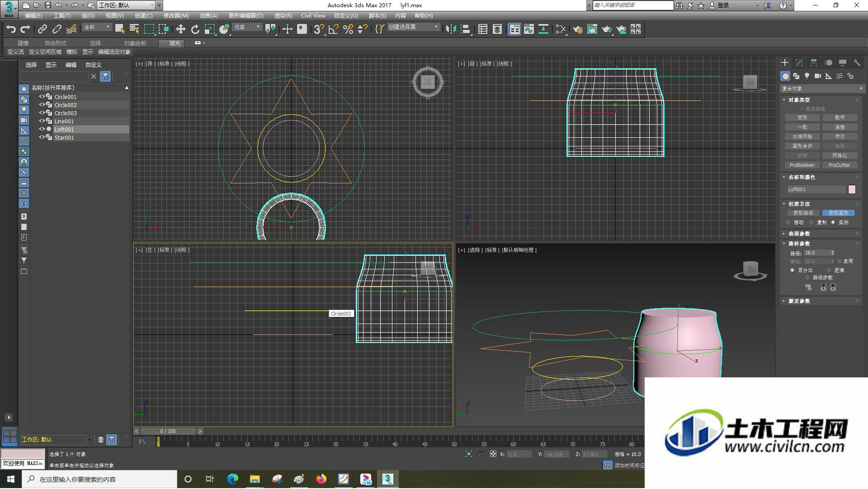Image resolution: width=868 pixels, height=489 pixels.
Task: Open the Material Editor icon
Action: 561,29
